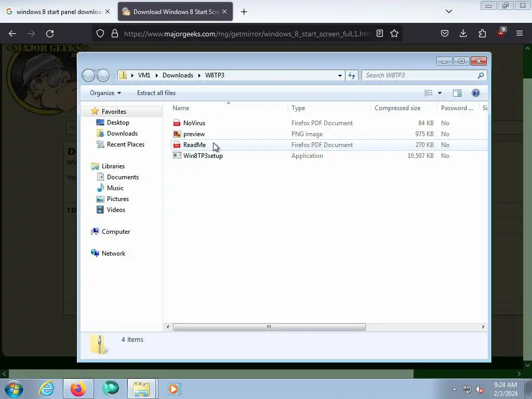Expand address bar previous locations dropdown
Image resolution: width=532 pixels, height=399 pixels.
(340, 75)
